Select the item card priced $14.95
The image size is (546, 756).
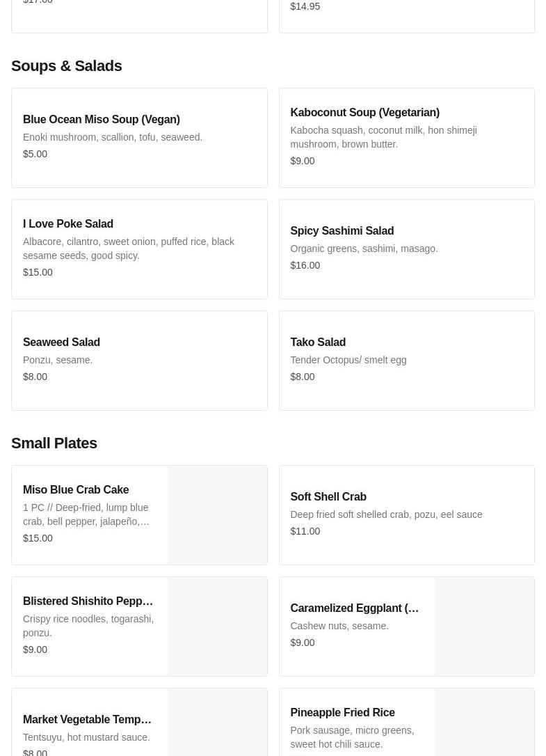(406, 14)
